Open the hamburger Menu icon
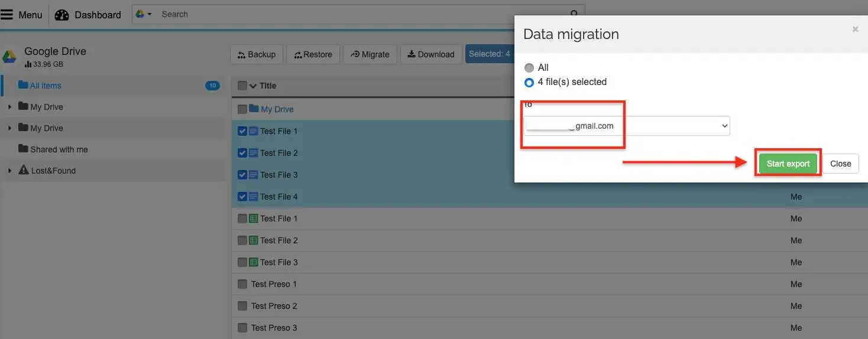Screen dimensions: 868x339 [7, 15]
